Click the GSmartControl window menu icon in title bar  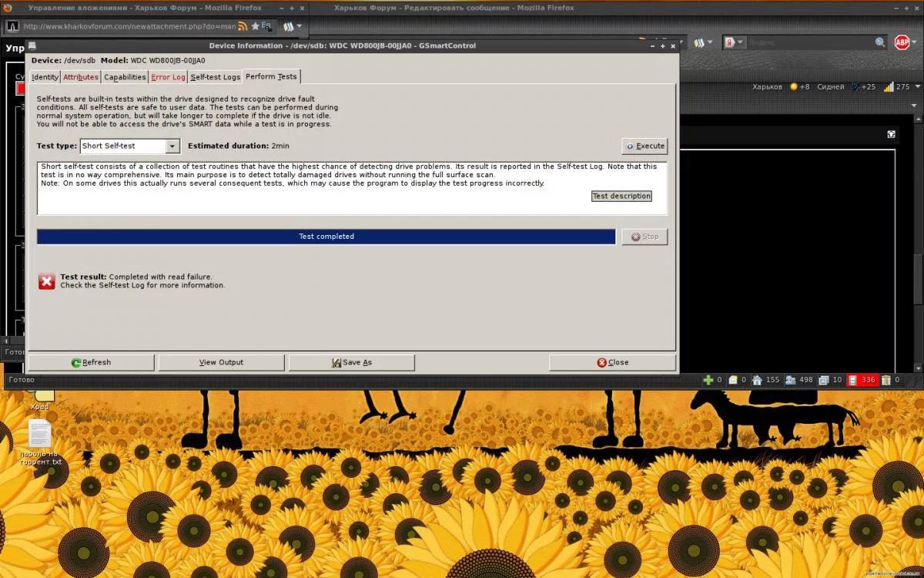tap(32, 45)
